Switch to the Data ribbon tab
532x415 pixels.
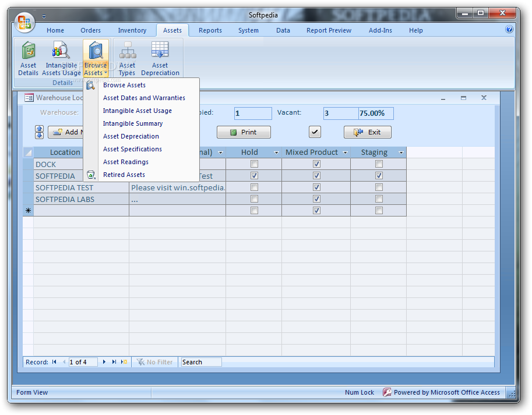(283, 30)
